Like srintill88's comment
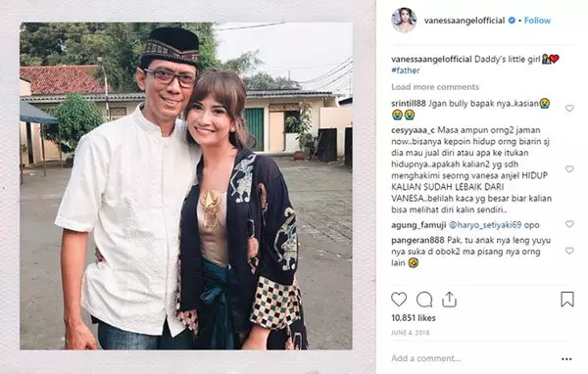 coord(569,109)
